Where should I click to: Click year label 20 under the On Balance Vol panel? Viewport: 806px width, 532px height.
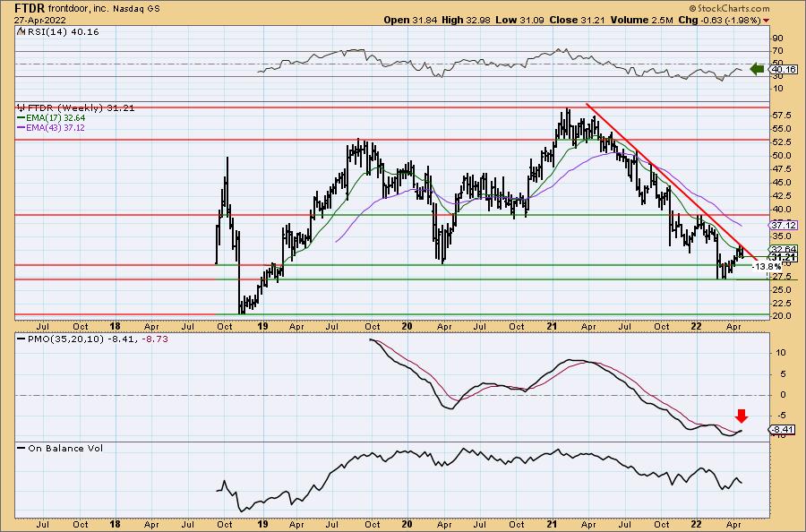(407, 524)
